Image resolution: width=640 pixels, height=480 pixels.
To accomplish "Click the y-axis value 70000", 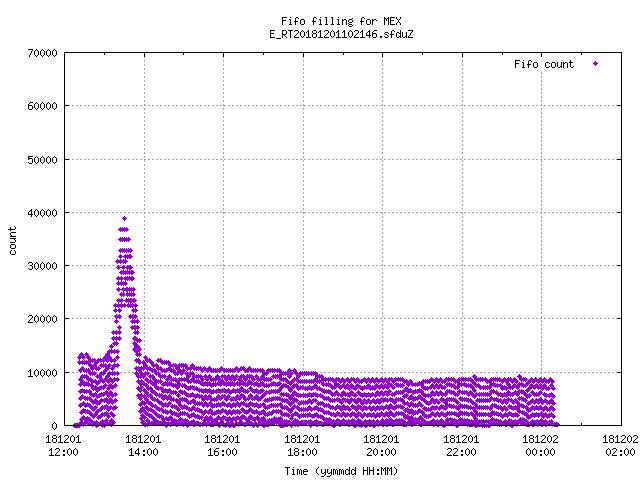I will tap(42, 53).
